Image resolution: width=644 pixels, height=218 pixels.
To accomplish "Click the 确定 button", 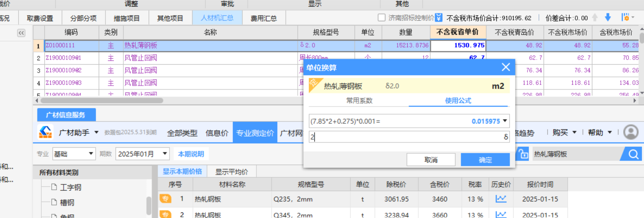I will (x=485, y=160).
